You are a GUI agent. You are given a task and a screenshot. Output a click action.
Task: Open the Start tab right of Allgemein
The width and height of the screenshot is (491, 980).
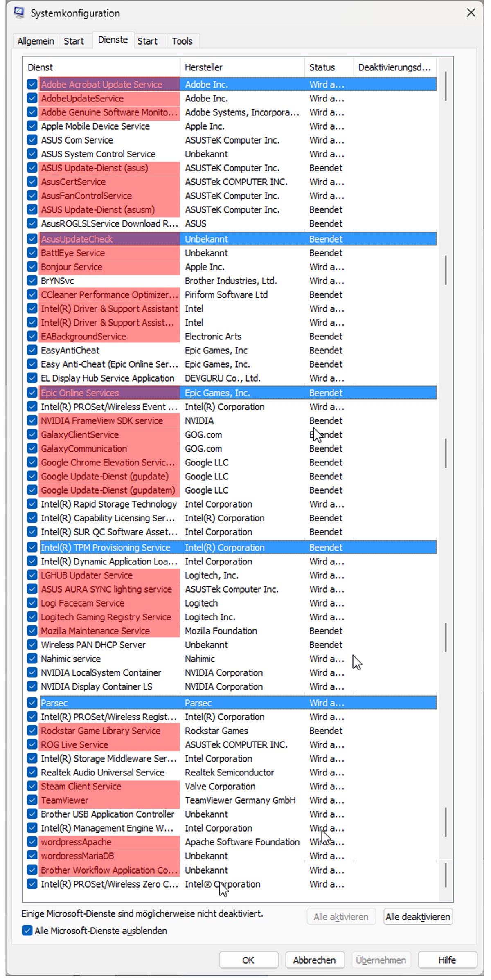tap(74, 41)
